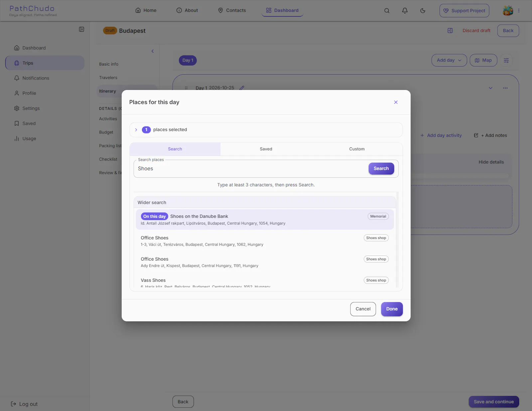Open user avatar menu
Screen dimensions: 532x411
click(x=508, y=11)
